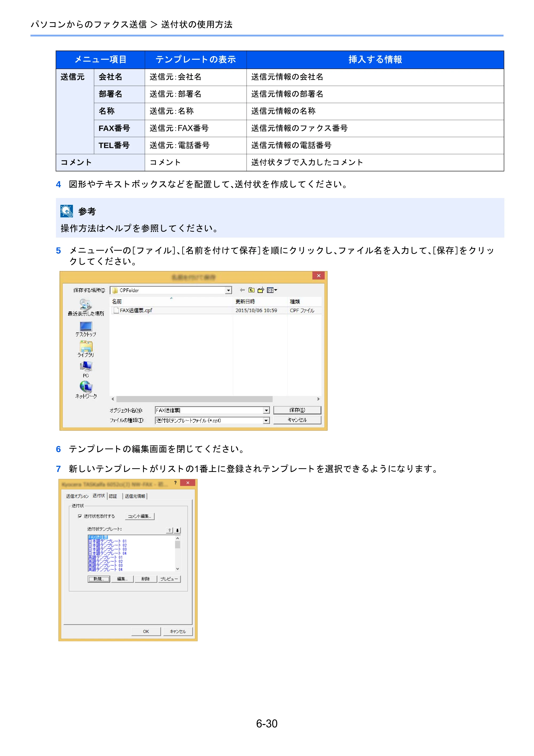The image size is (534, 756).
Task: Click キャンセル in the fax settings dialog
Action: point(178,631)
